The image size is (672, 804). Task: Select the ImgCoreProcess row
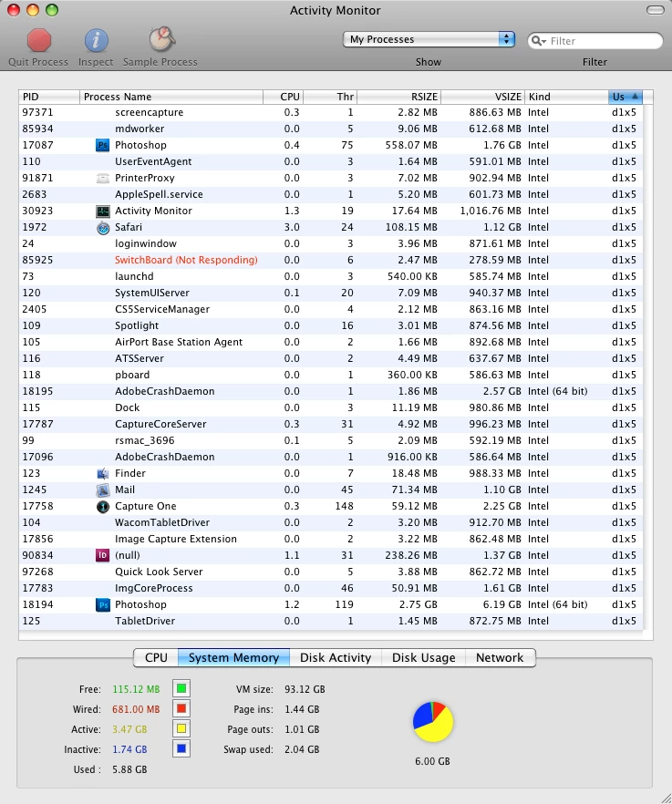pyautogui.click(x=331, y=588)
